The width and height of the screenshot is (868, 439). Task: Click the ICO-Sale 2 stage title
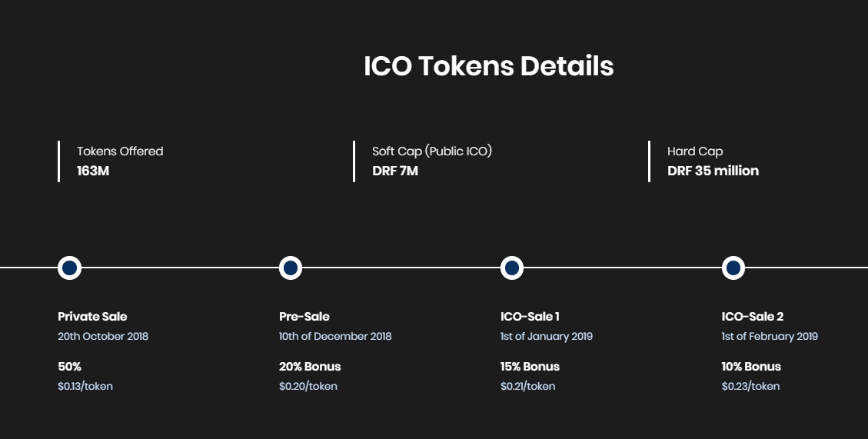(x=752, y=317)
